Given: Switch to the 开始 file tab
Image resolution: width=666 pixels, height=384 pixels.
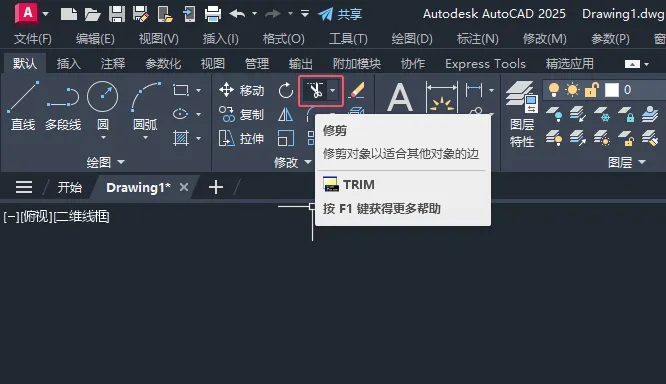Looking at the screenshot, I should click(x=70, y=187).
